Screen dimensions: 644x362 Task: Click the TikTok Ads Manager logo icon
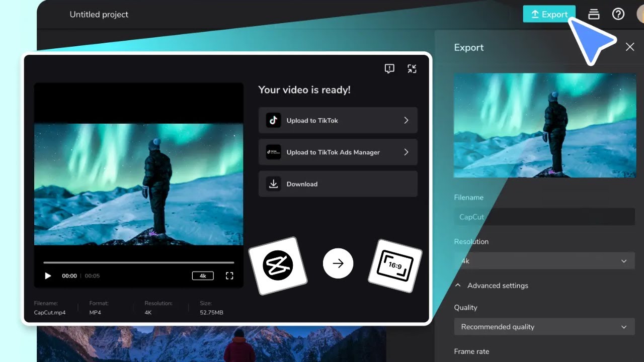point(273,152)
